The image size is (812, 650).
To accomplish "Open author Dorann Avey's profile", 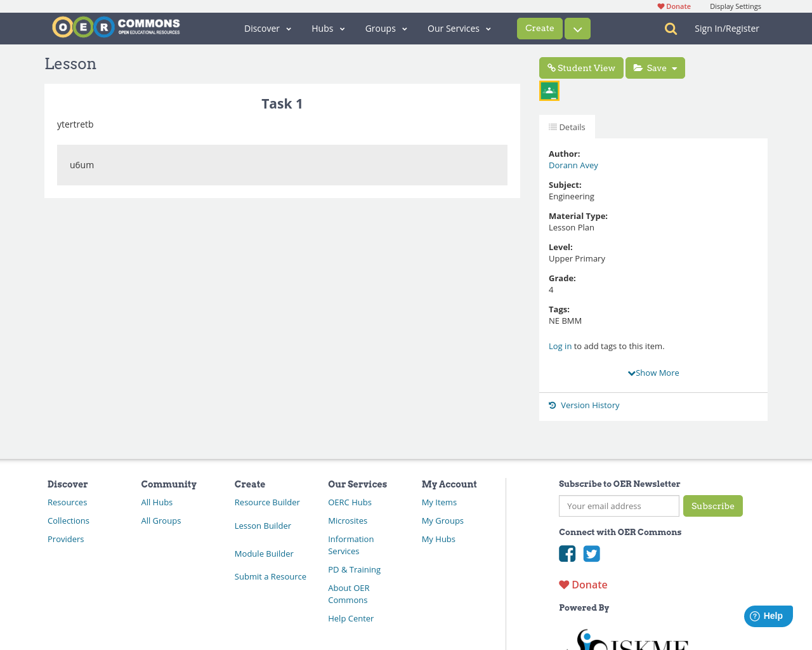I will 573,164.
